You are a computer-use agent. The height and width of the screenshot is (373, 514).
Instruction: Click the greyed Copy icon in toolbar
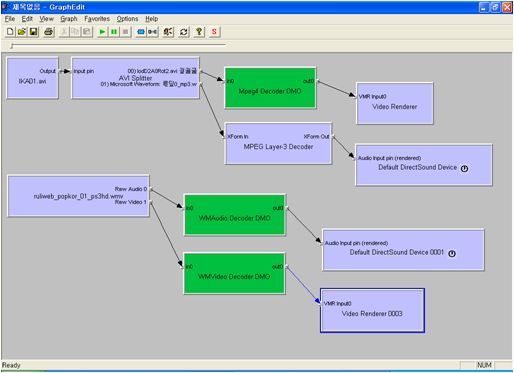75,32
